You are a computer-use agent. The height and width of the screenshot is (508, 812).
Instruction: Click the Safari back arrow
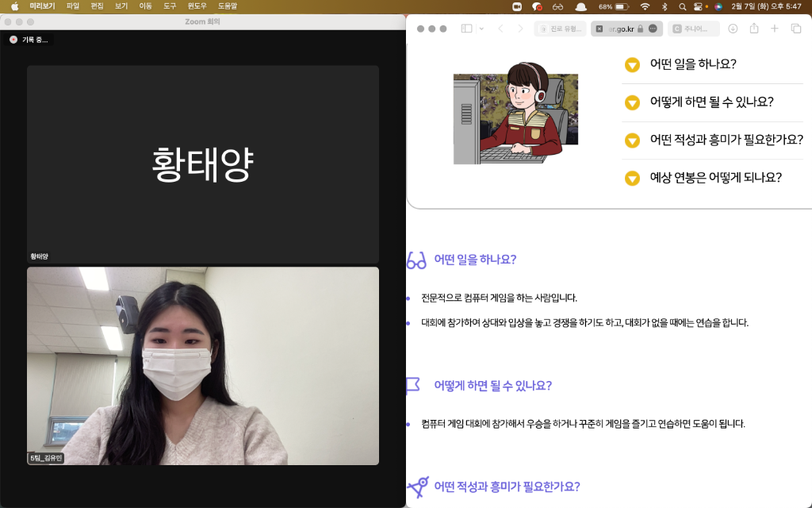pyautogui.click(x=500, y=29)
